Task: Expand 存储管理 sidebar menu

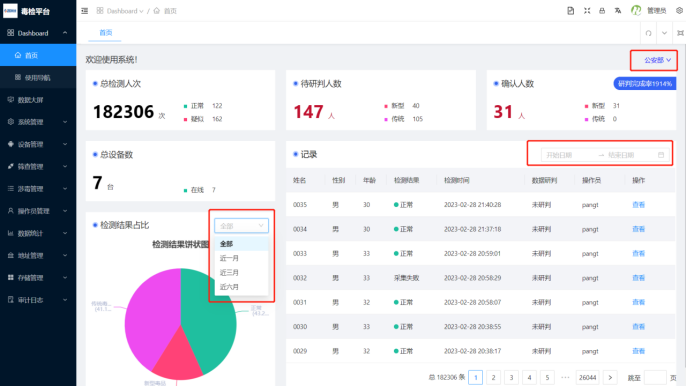Action: click(38, 277)
